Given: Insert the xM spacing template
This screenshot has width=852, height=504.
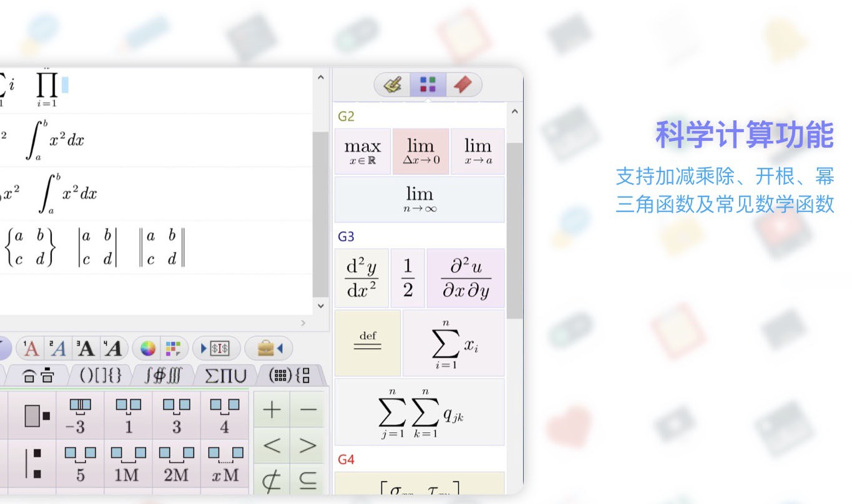Looking at the screenshot, I should pyautogui.click(x=224, y=463).
